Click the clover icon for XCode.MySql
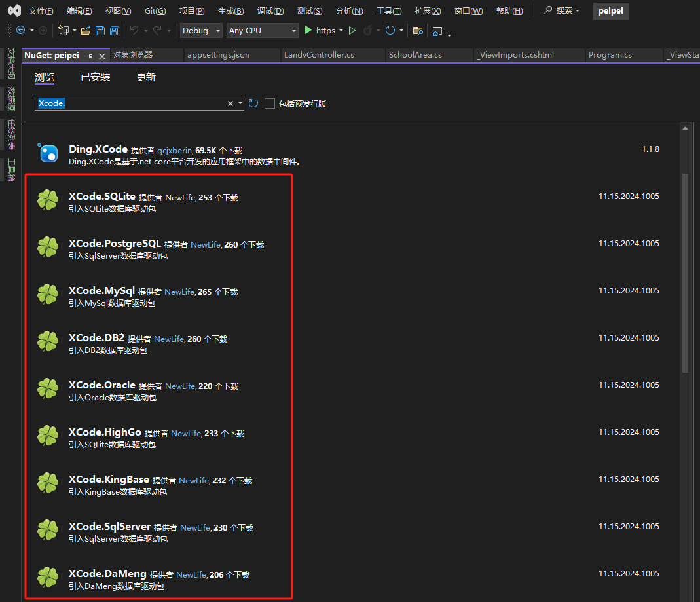Screen dimensions: 700x602 click(x=48, y=294)
